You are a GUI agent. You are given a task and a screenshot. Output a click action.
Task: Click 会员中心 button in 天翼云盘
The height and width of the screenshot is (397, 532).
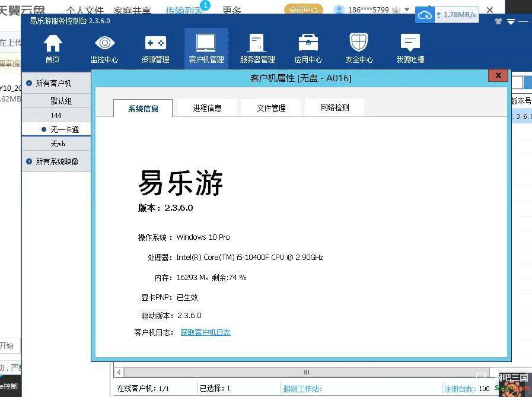tap(303, 10)
